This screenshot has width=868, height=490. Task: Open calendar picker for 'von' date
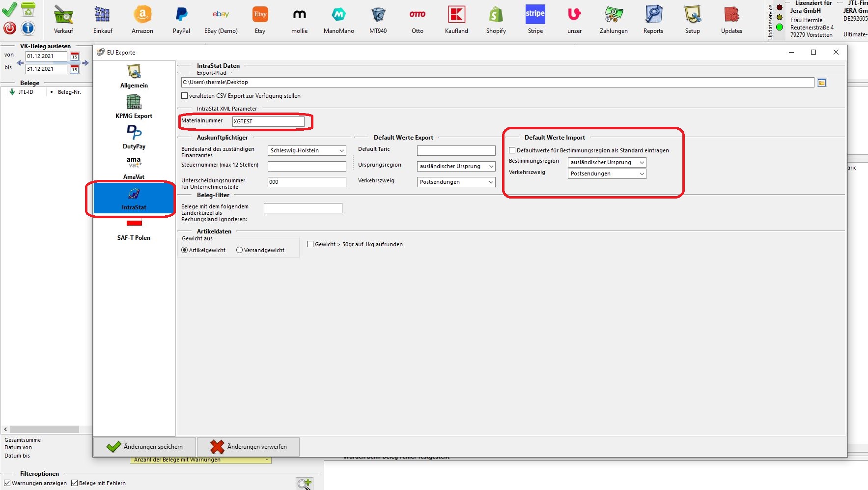point(75,57)
